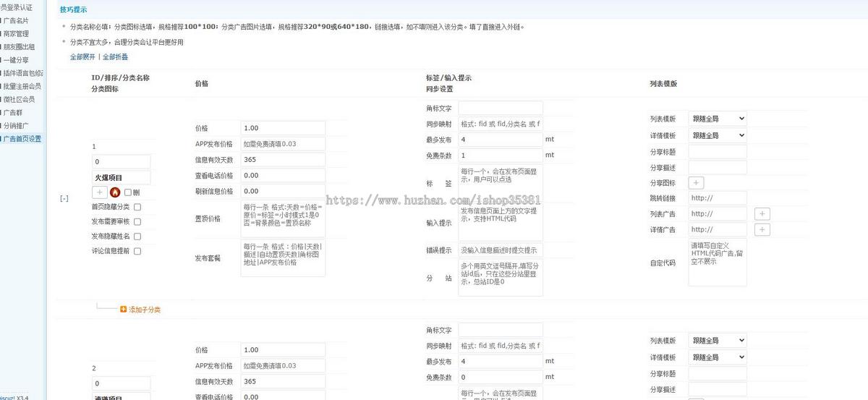
Task: Open 广告名片 in the sidebar
Action: [x=17, y=20]
